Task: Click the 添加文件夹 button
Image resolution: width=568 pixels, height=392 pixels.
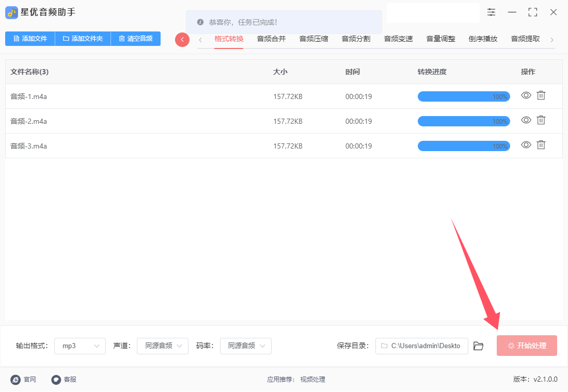Action: click(x=83, y=39)
